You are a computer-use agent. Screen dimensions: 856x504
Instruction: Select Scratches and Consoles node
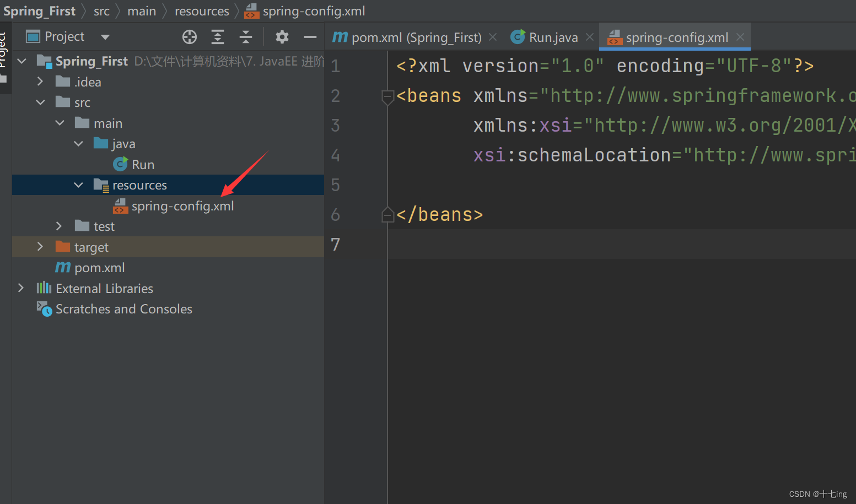[124, 309]
